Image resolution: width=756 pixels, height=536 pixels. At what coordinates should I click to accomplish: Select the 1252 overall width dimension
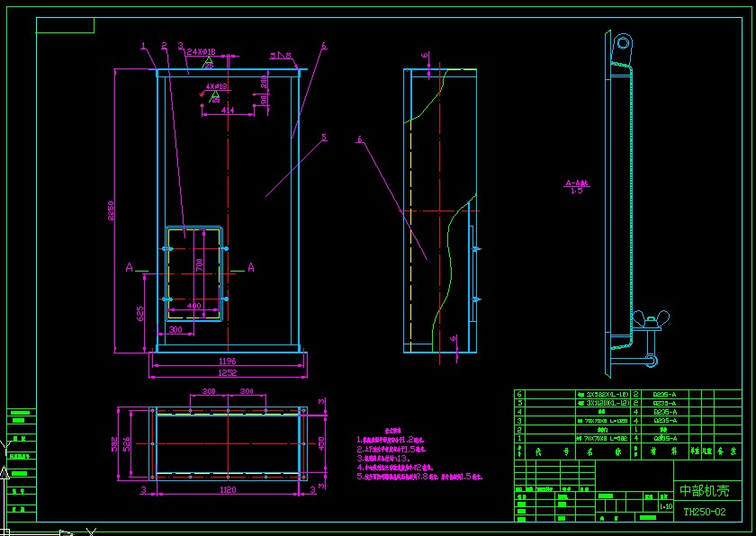pos(227,371)
